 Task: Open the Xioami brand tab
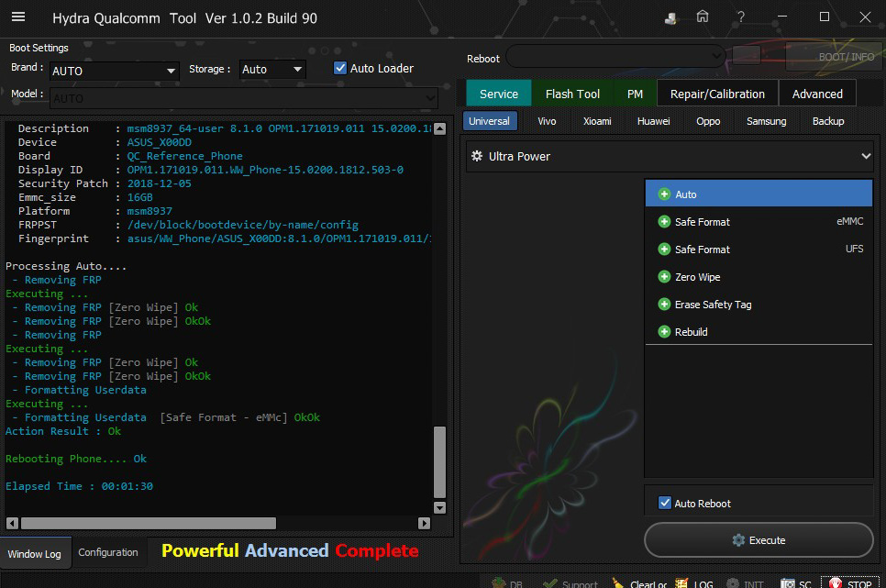(597, 121)
